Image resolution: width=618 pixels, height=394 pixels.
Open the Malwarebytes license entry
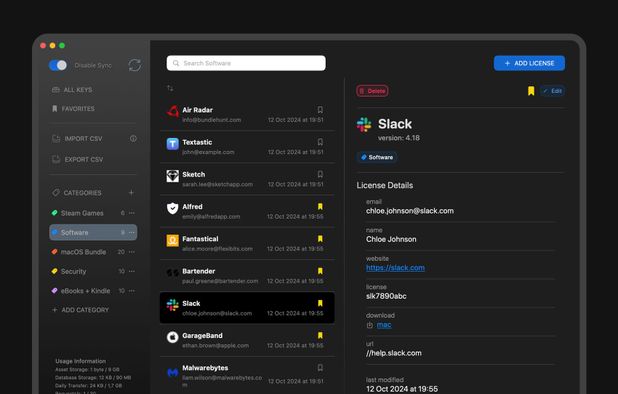pyautogui.click(x=247, y=374)
